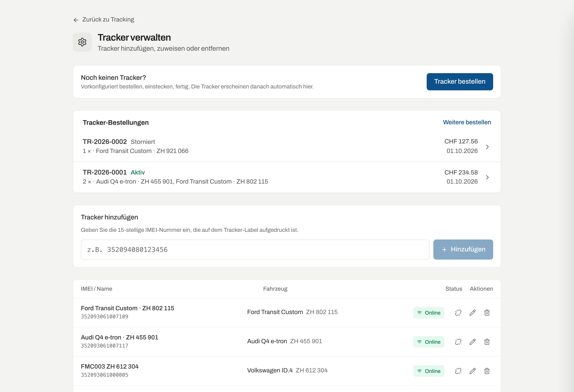The image size is (574, 392).
Task: Open the Weitere bestellen link
Action: (x=467, y=122)
